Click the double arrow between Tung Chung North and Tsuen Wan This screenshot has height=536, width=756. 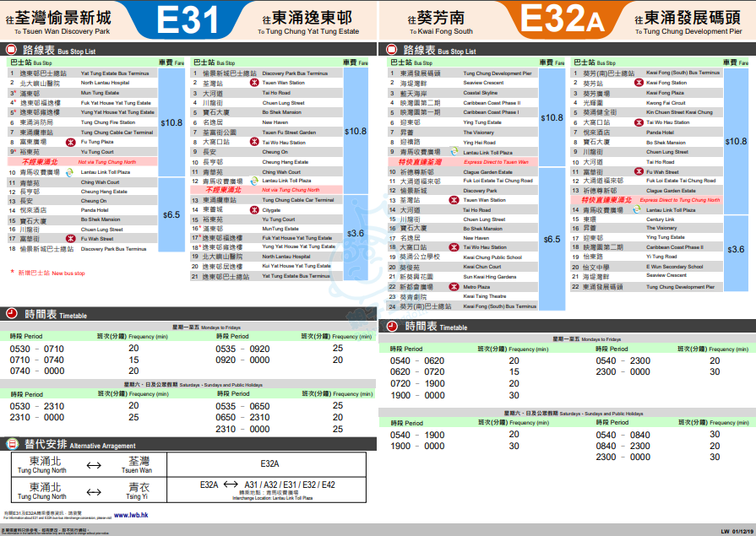click(94, 465)
